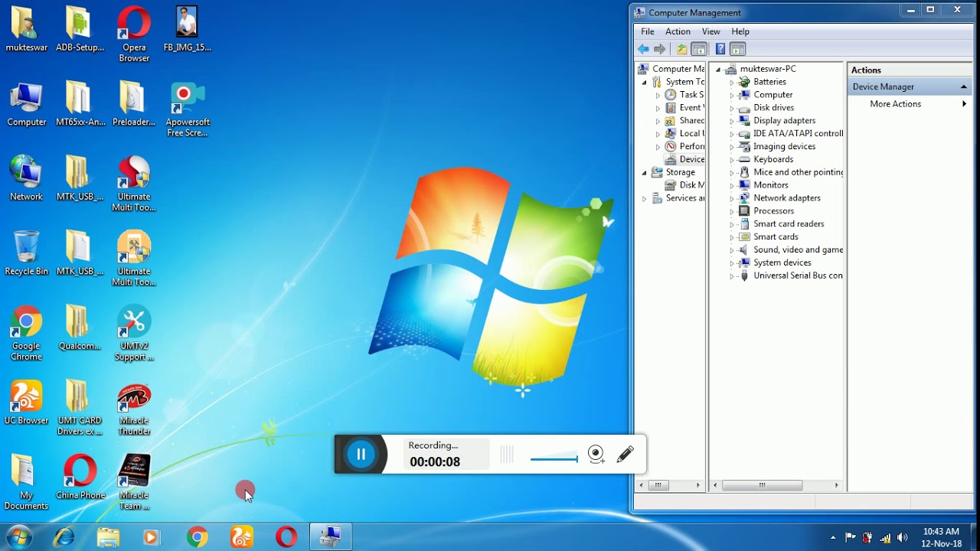Select the FB_IMG photo thumbnail on desktop
This screenshot has width=980, height=551.
[x=188, y=29]
